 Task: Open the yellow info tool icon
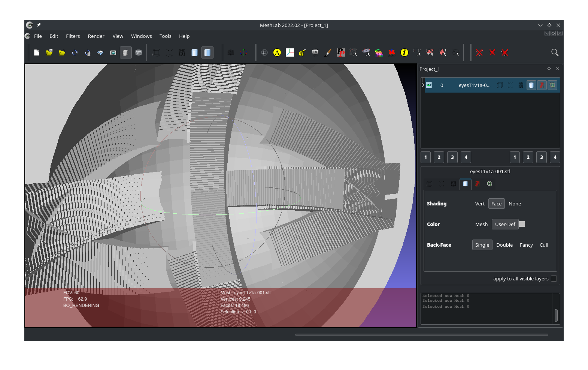[404, 52]
